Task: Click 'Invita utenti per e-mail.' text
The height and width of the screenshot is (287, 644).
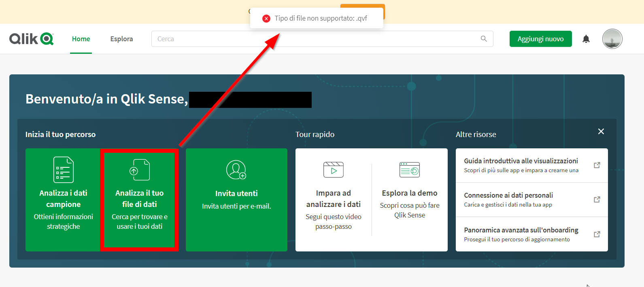Action: click(x=236, y=206)
